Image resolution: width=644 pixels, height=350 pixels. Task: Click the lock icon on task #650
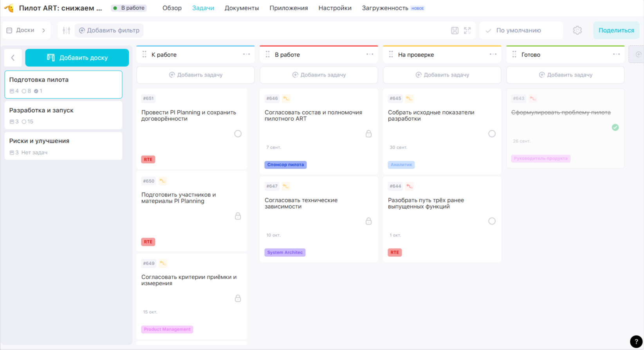[x=238, y=216]
